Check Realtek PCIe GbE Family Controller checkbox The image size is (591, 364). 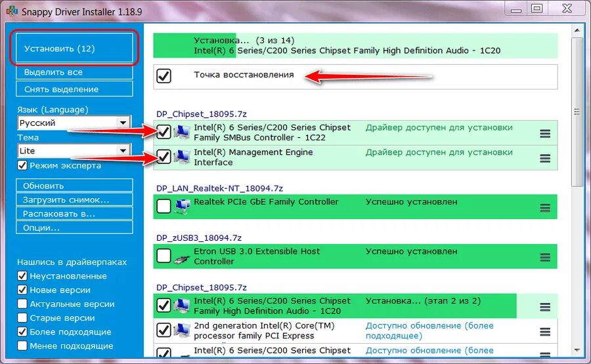click(164, 207)
